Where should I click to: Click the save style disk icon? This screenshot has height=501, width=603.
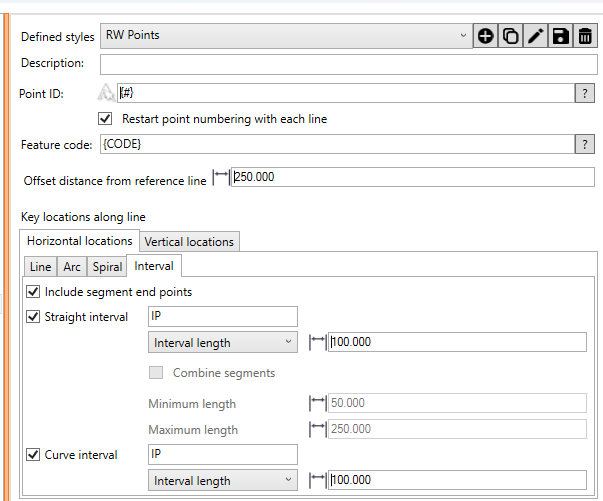(560, 36)
